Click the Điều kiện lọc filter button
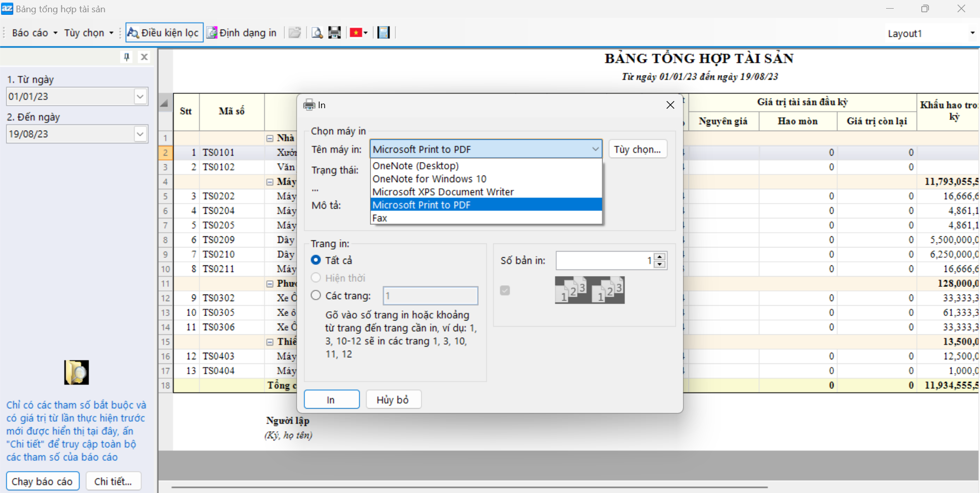This screenshot has height=493, width=980. [164, 33]
